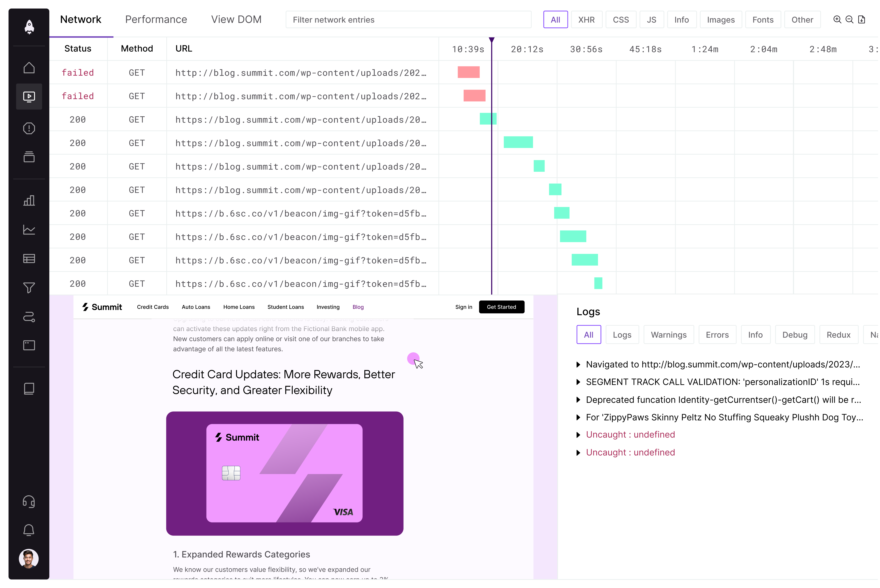Screen dimensions: 880x588
Task: Open session replay play-screen sidebar icon
Action: click(x=29, y=97)
